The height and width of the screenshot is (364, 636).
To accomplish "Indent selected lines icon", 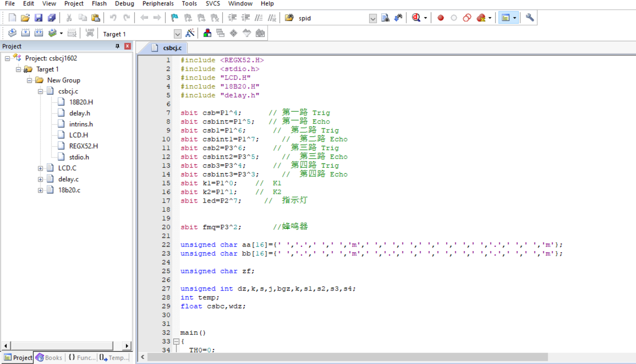I will tap(232, 18).
